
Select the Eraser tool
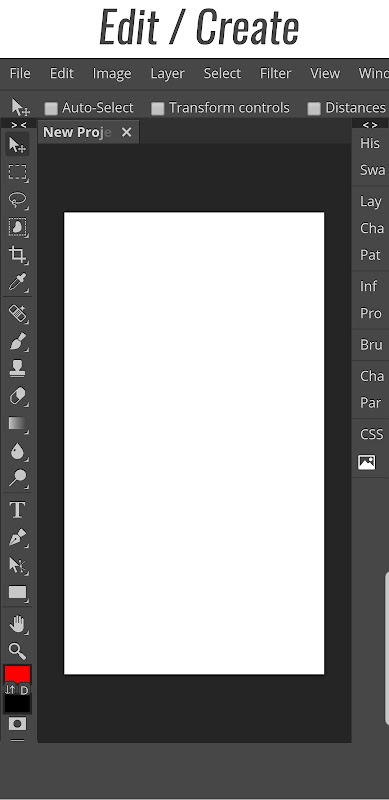18,396
